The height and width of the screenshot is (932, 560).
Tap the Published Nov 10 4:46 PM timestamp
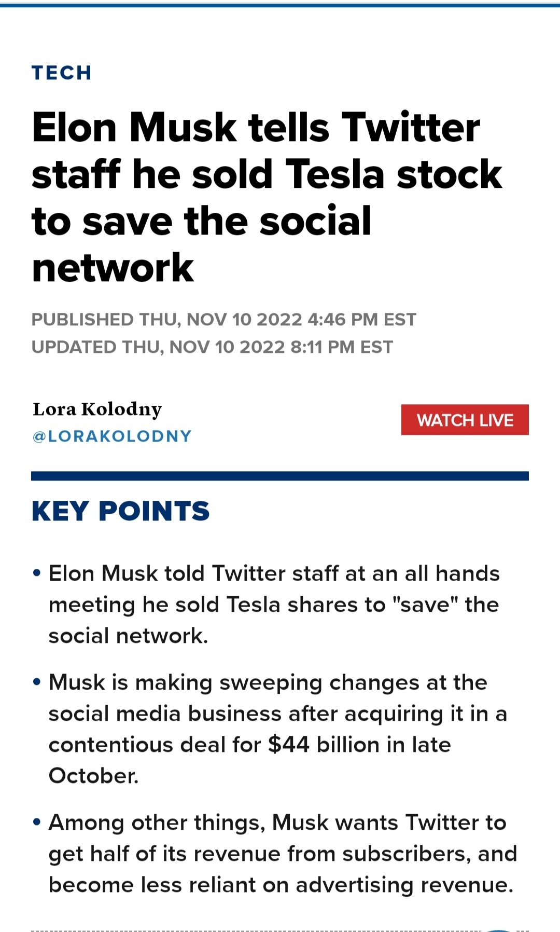click(x=223, y=320)
